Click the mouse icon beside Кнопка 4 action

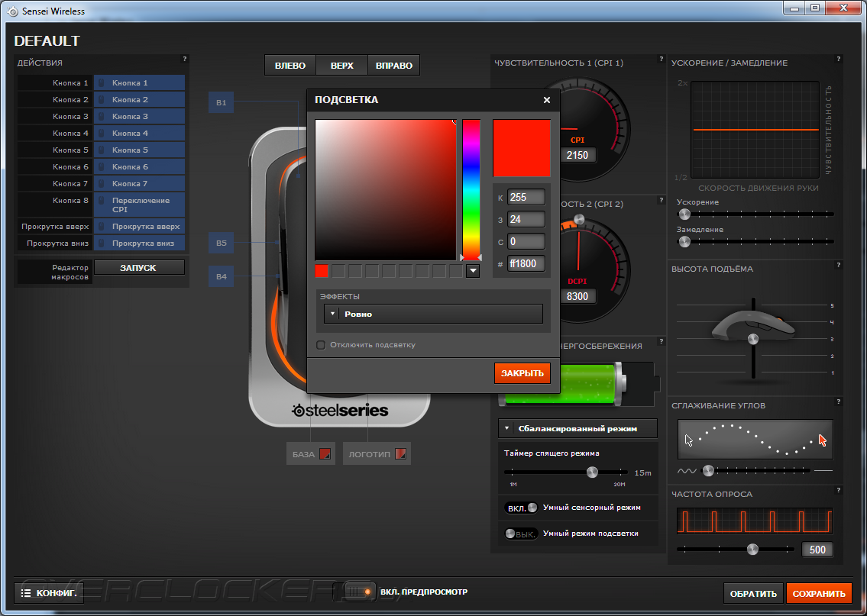point(102,133)
